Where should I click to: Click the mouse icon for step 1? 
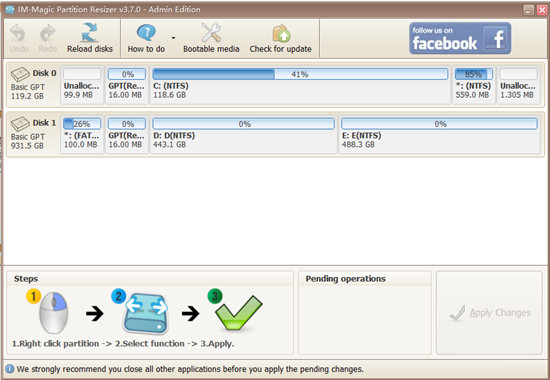coord(53,313)
